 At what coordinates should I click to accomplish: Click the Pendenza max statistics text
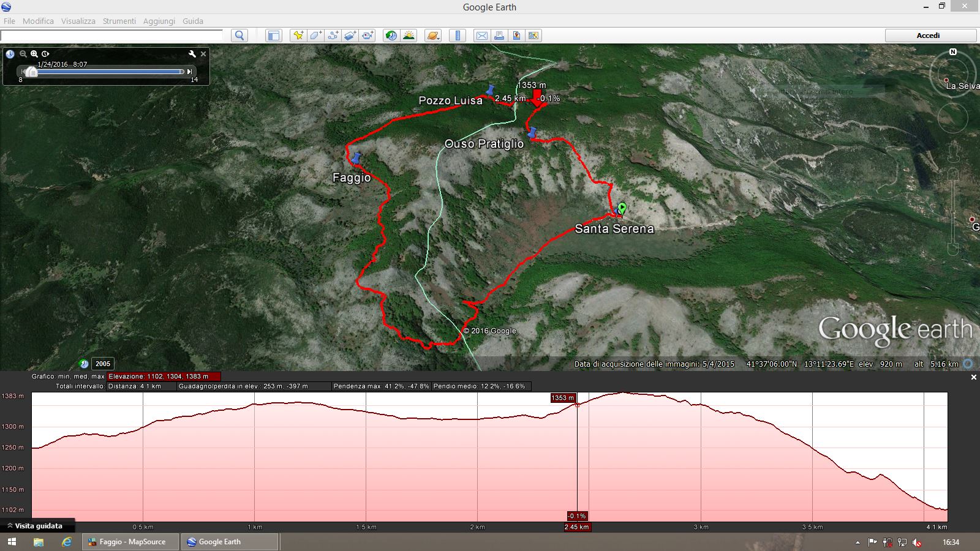pyautogui.click(x=382, y=386)
